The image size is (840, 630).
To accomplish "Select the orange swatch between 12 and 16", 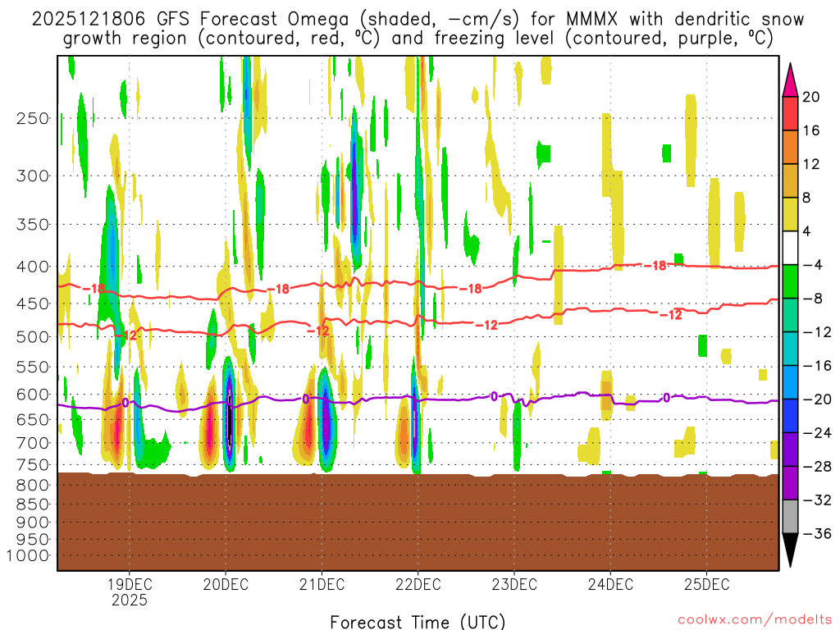I will pos(790,147).
